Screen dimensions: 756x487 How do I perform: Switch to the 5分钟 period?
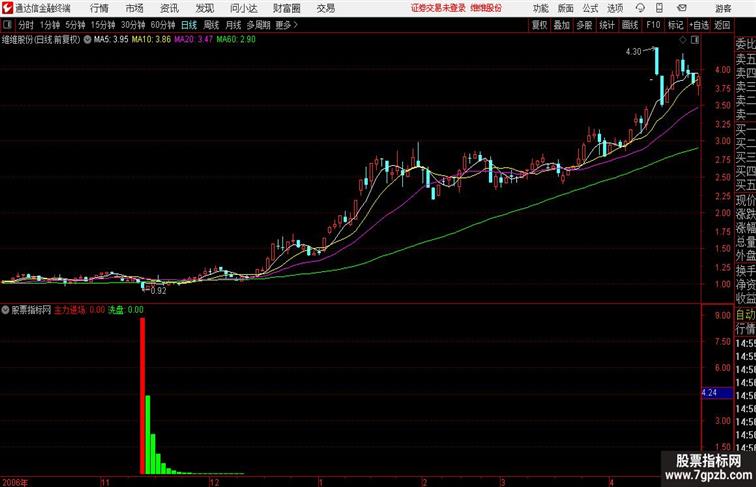[x=75, y=25]
